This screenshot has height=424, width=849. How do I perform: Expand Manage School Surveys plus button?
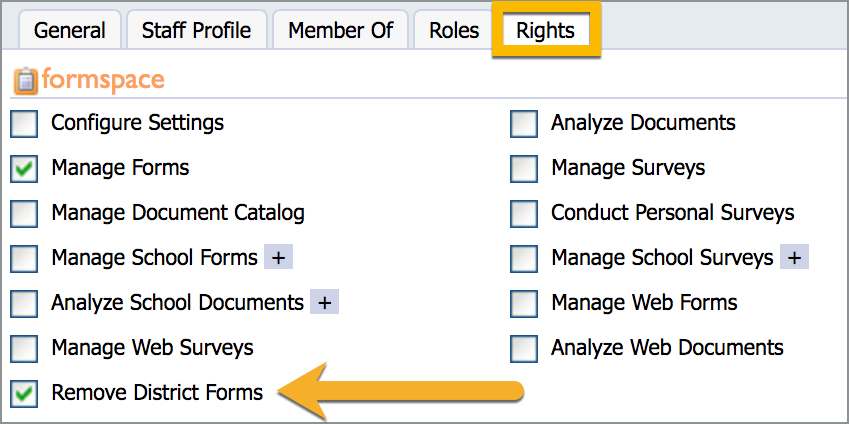[794, 257]
